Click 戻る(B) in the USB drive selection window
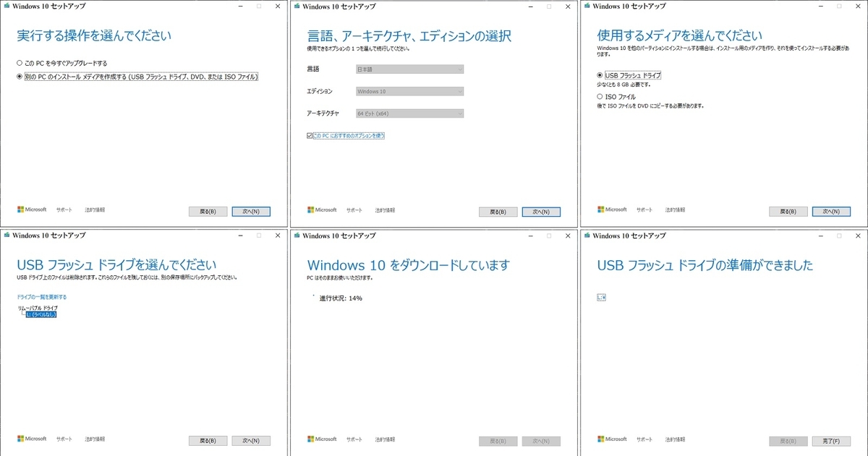This screenshot has height=456, width=868. pyautogui.click(x=208, y=441)
